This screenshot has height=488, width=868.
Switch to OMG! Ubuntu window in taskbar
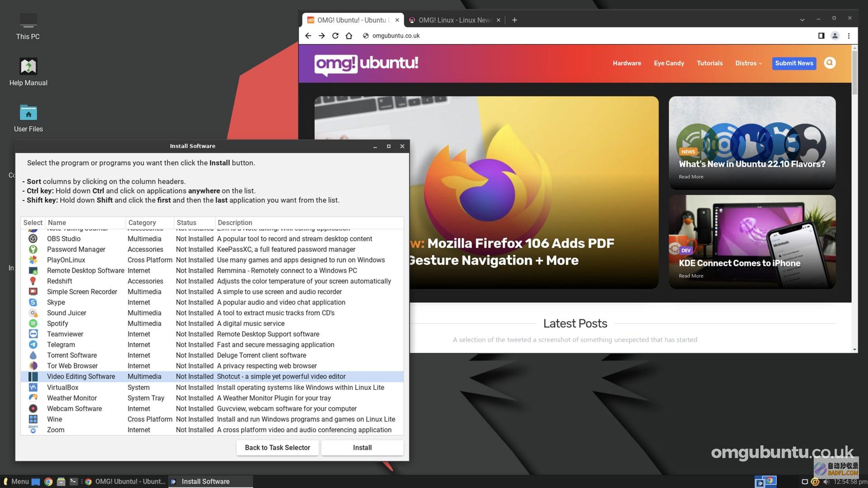125,482
